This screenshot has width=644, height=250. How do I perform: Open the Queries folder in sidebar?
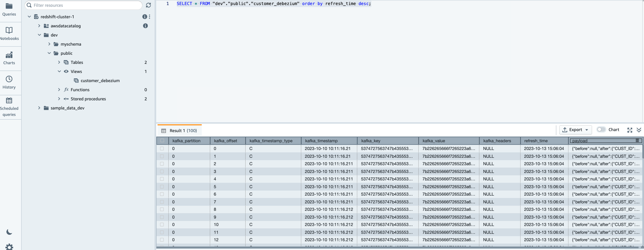pos(9,9)
